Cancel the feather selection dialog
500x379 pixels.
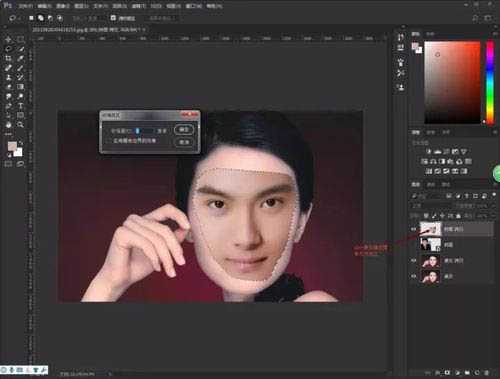184,142
